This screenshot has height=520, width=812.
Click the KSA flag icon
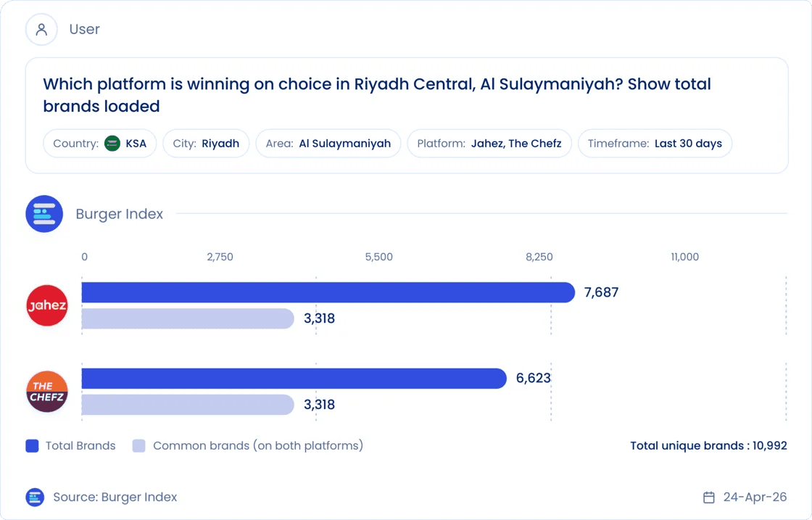[112, 144]
